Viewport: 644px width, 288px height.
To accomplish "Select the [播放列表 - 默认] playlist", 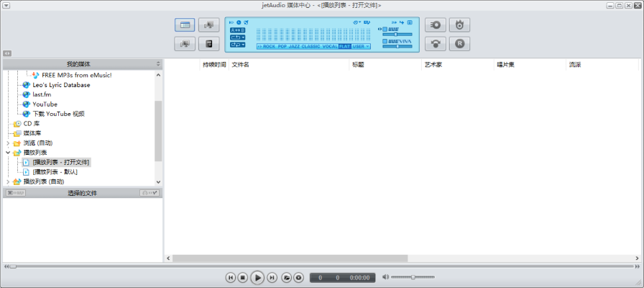I will tap(55, 172).
